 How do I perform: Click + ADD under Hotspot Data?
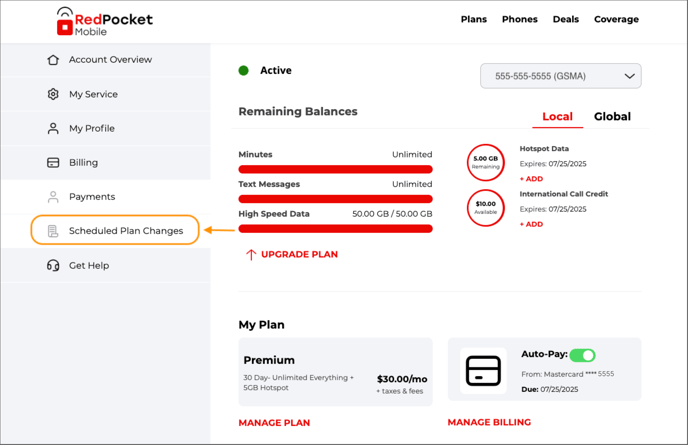(x=531, y=179)
